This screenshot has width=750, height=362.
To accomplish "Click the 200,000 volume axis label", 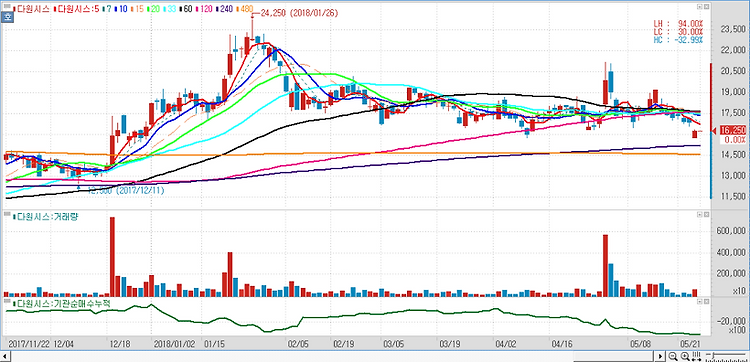I will point(731,274).
